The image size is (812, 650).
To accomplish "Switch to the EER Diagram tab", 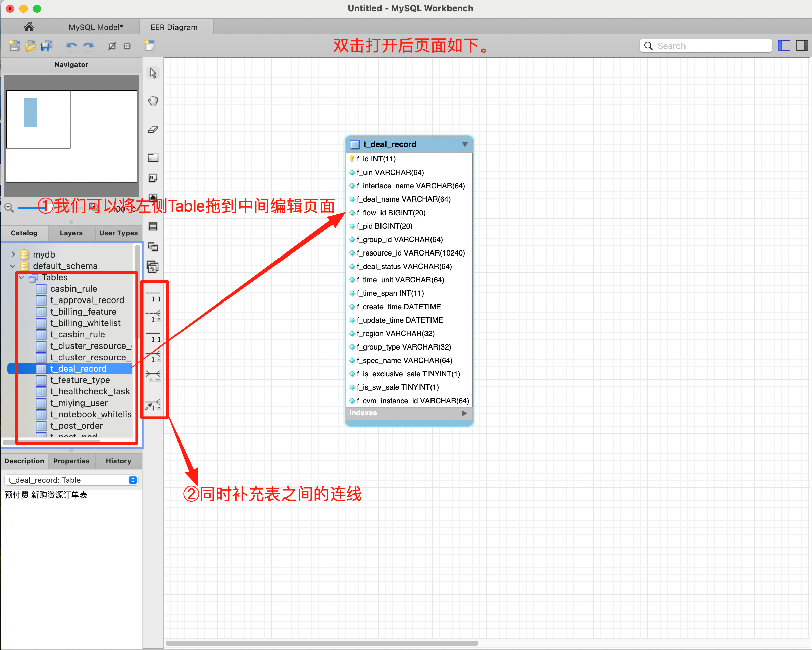I will tap(174, 27).
